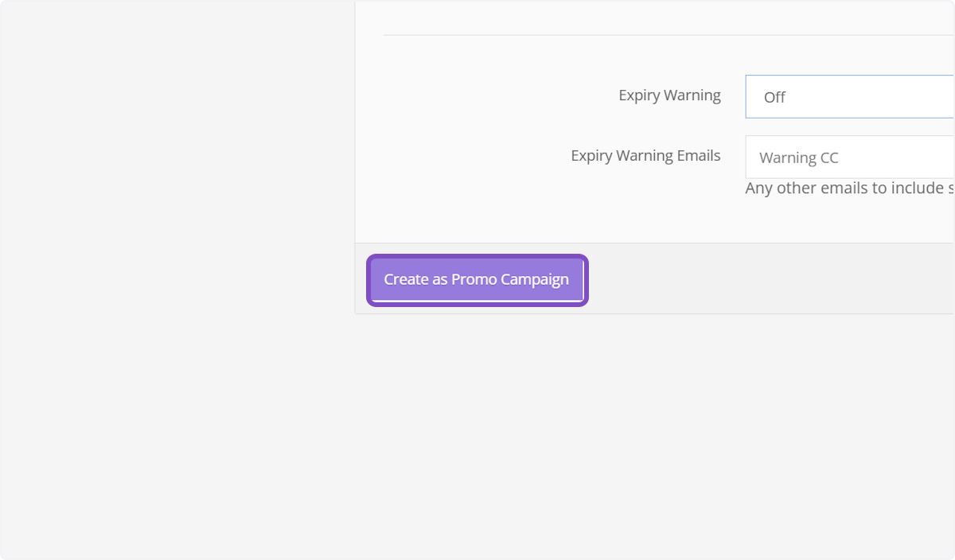Submit the form as a Promo Campaign

476,280
